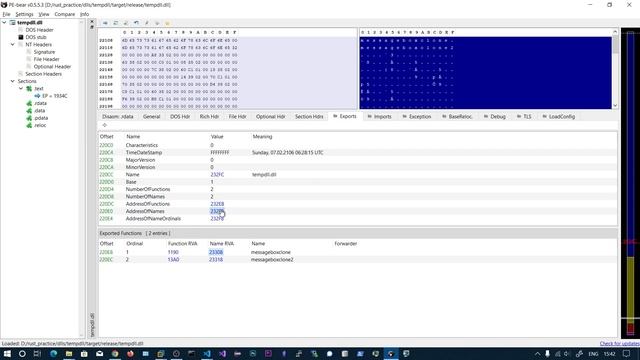
Task: Launch Microsoft Edge from taskbar
Action: point(53,353)
